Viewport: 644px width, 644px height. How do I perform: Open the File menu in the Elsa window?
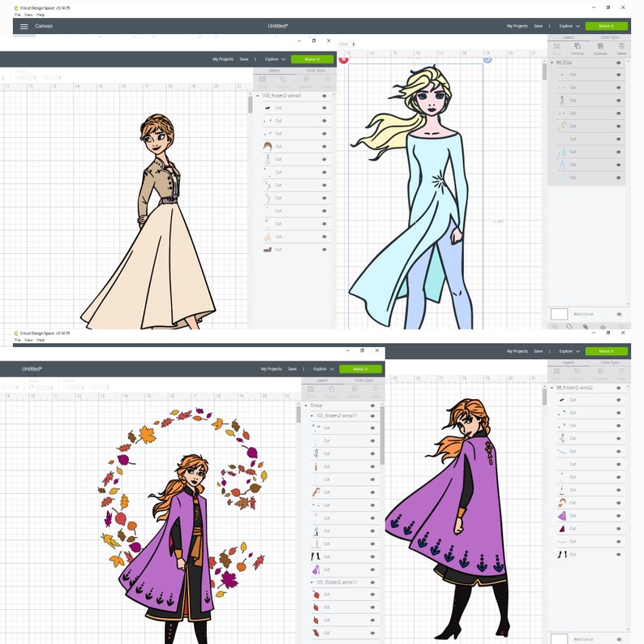tap(17, 15)
